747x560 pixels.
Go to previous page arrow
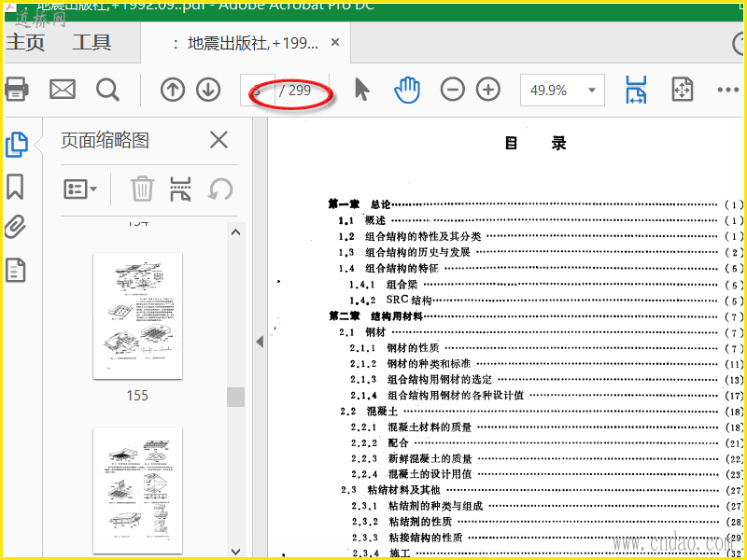[173, 90]
